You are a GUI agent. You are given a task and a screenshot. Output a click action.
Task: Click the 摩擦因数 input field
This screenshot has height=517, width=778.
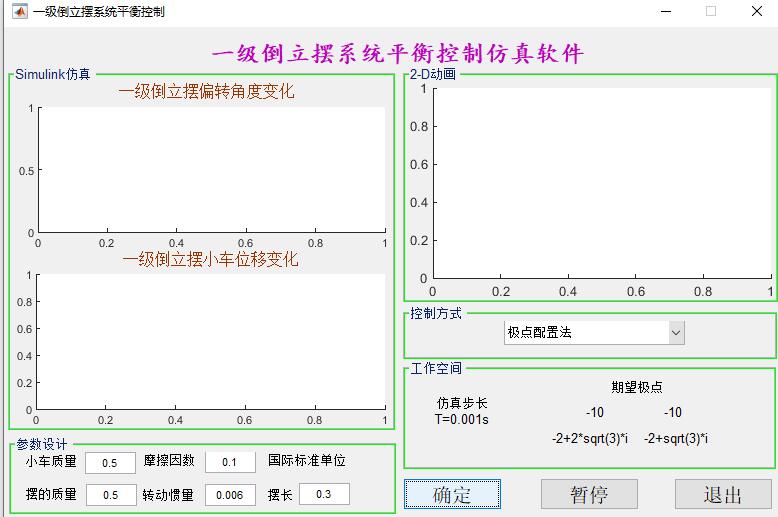click(x=230, y=462)
